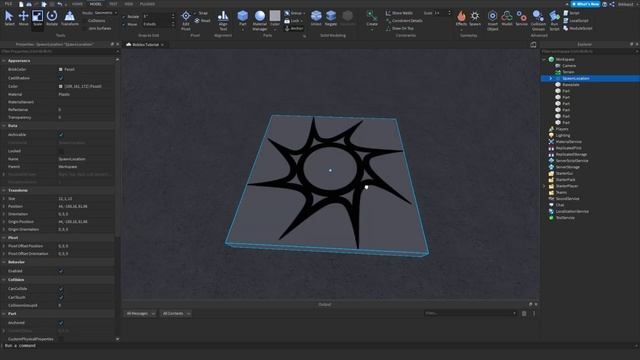
Task: Open the Align Tool
Action: [223, 20]
